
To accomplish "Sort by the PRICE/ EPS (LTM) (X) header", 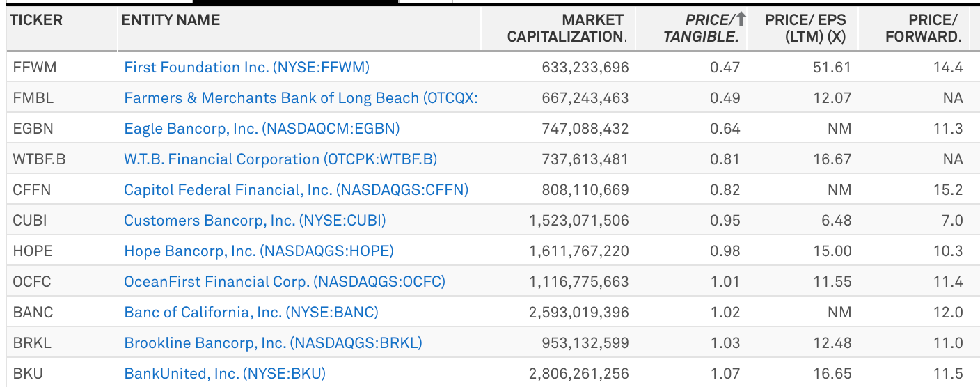I will 805,29.
